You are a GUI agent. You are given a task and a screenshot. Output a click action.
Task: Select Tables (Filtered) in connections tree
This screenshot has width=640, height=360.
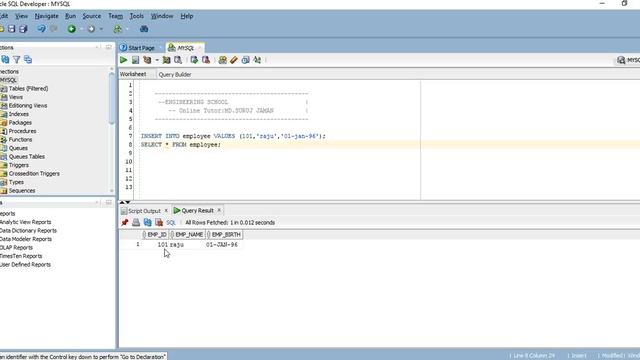point(28,89)
